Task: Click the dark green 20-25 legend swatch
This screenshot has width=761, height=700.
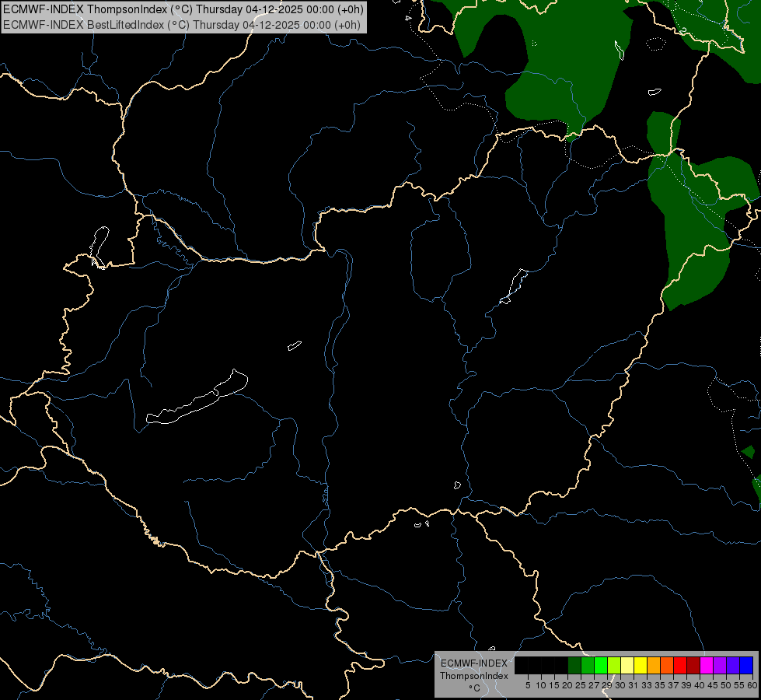Action: click(x=574, y=665)
